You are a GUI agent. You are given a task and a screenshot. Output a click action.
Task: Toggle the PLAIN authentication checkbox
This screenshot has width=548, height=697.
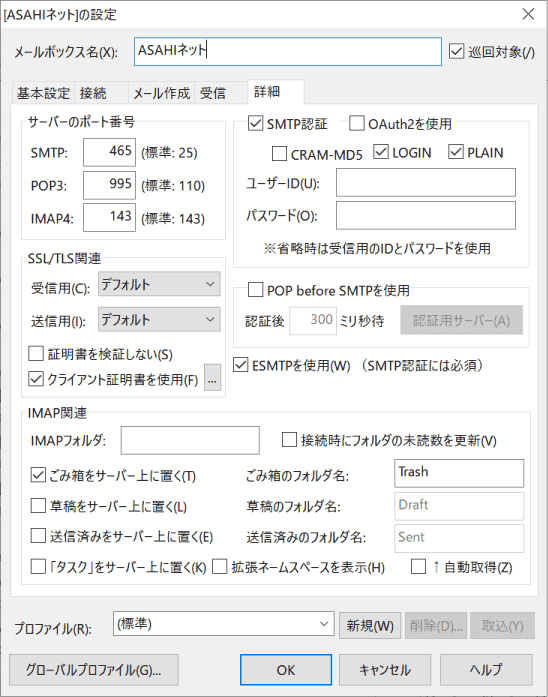pos(456,152)
